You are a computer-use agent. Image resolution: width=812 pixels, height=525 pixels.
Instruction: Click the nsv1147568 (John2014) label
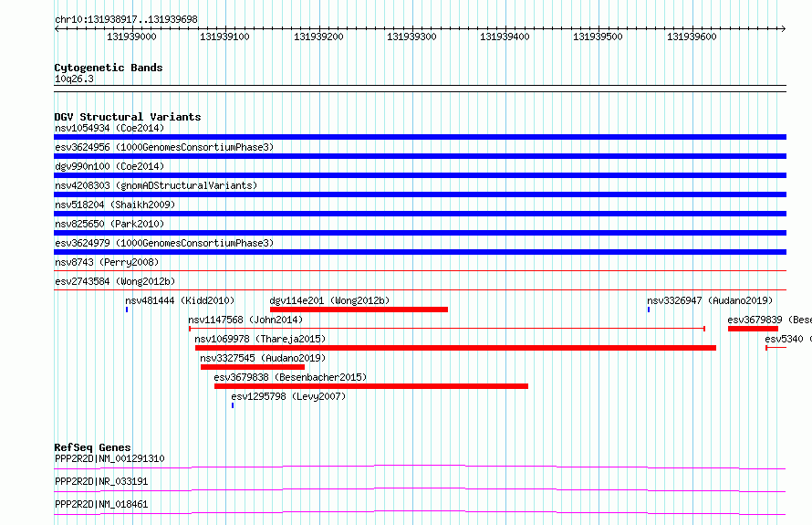click(x=245, y=320)
